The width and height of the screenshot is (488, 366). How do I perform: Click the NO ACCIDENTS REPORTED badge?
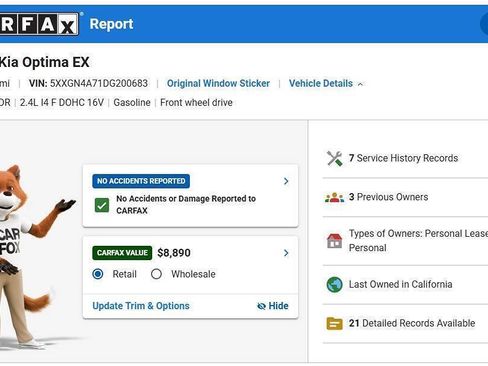[x=141, y=181]
